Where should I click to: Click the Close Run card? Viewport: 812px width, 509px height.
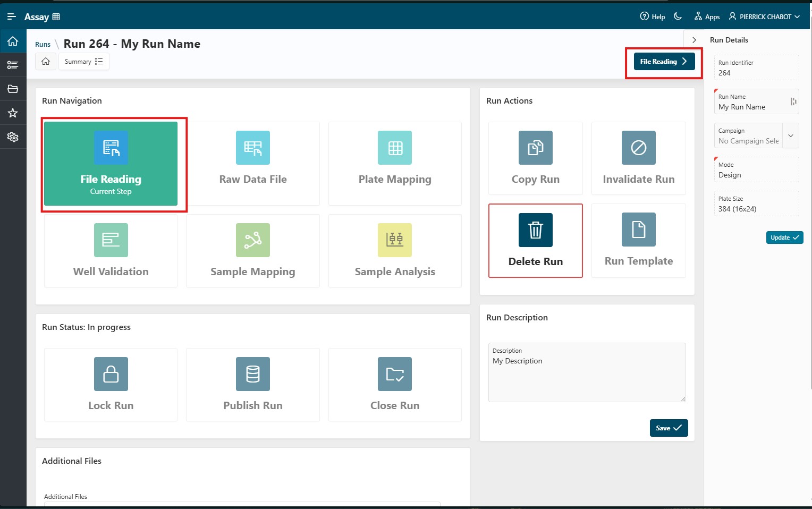tap(395, 385)
